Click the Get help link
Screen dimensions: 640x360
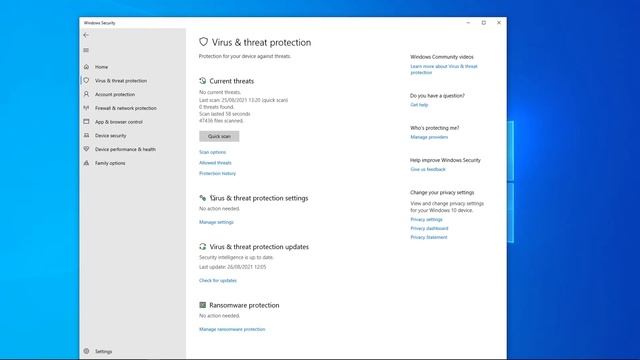click(419, 105)
